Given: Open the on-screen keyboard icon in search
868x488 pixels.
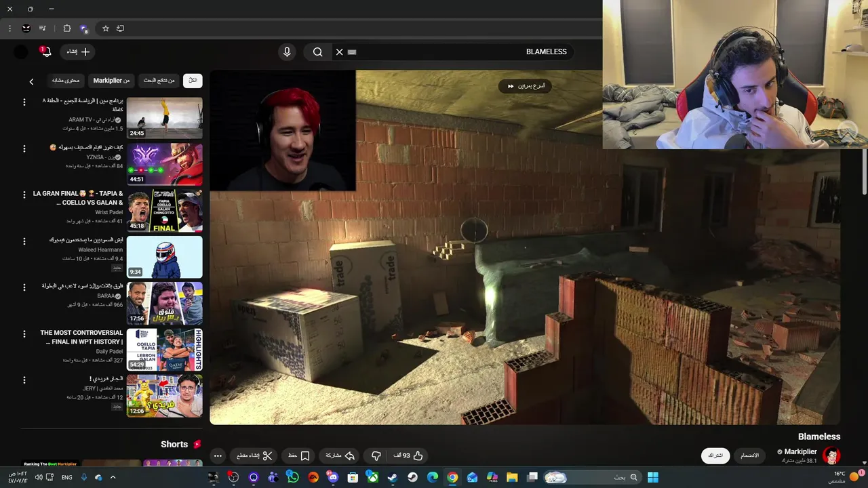Looking at the screenshot, I should click(x=352, y=52).
